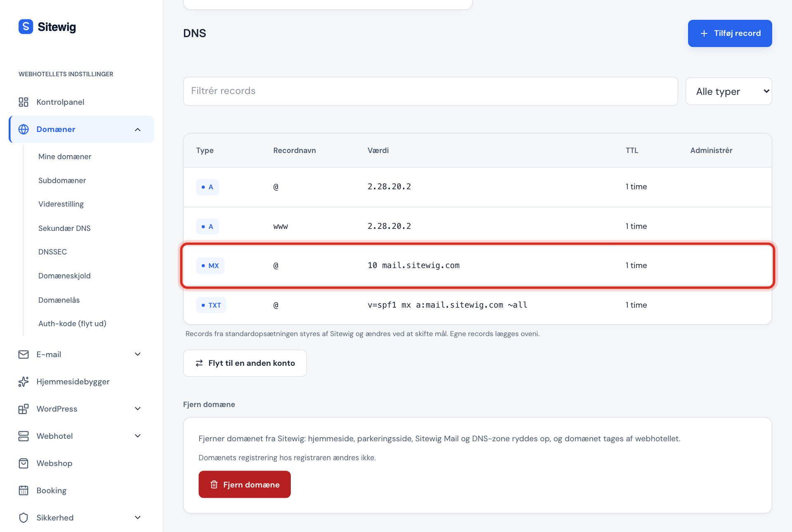
Task: Open DNSSEC settings
Action: [52, 252]
